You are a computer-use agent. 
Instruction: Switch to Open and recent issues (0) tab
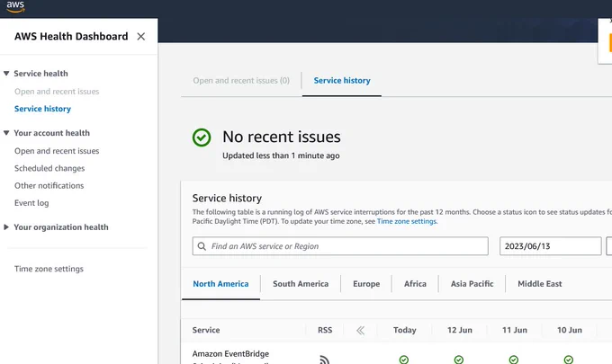(x=241, y=81)
